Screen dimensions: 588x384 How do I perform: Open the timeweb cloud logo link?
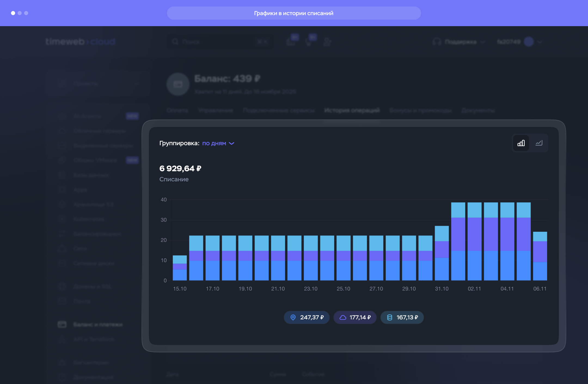80,41
